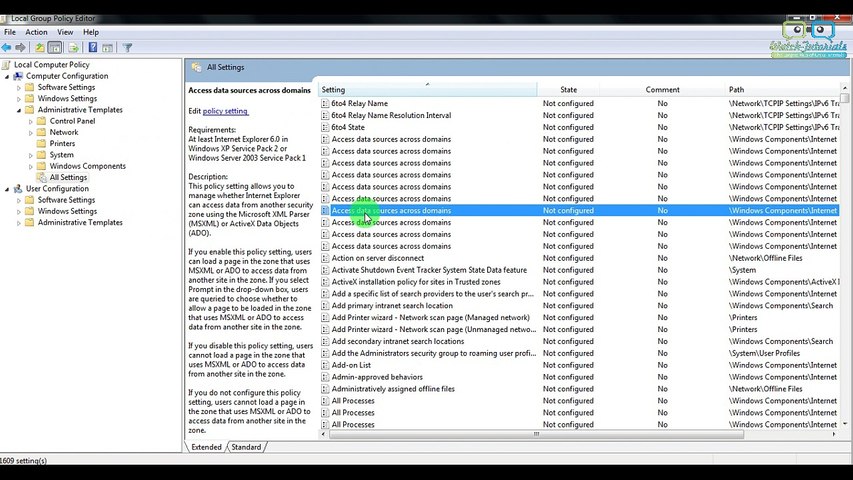Click policy icon beside 6to4 Relay Name
The height and width of the screenshot is (480, 853).
point(325,103)
